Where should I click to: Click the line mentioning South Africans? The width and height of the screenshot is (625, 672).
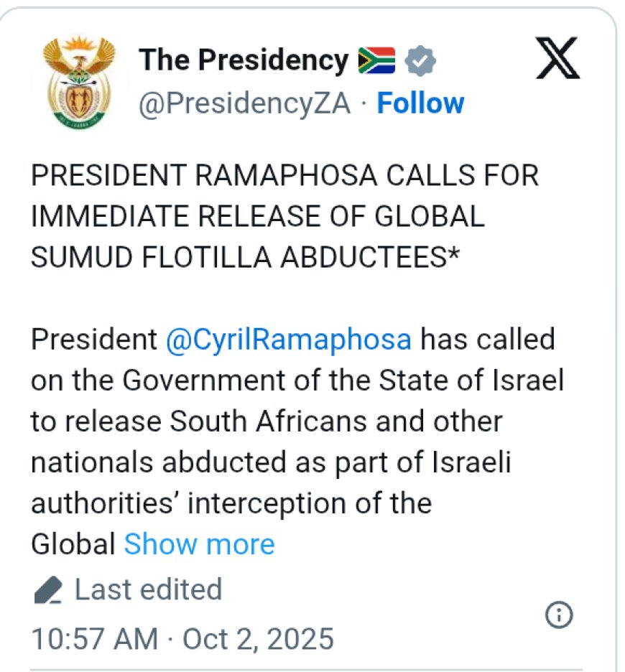266,421
